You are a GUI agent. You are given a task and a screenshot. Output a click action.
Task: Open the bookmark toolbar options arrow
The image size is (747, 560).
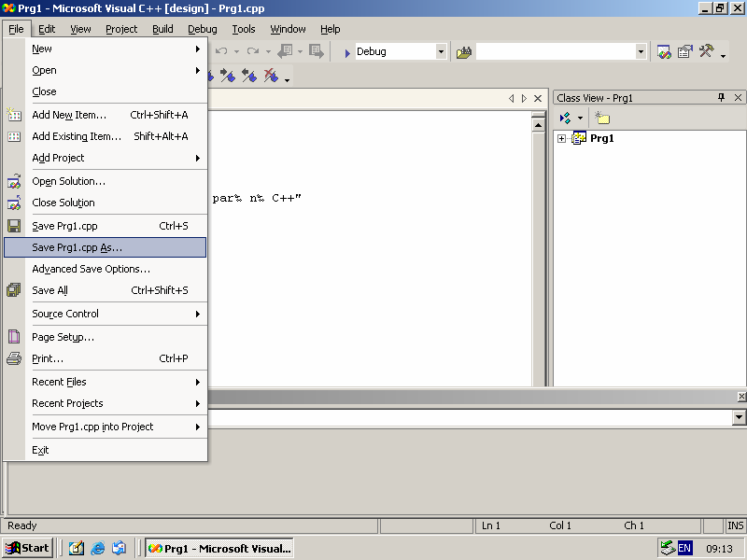point(287,80)
